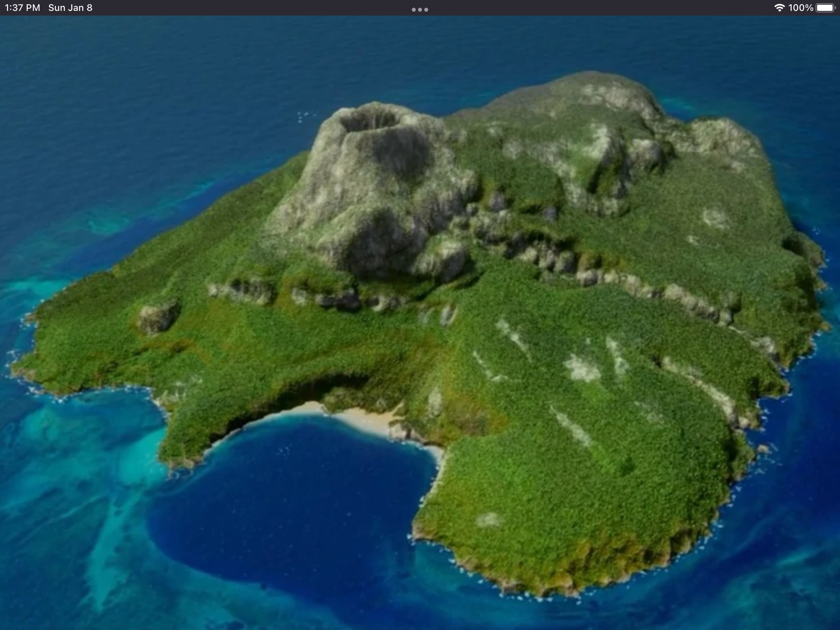Tap the volcano crater opening
The image size is (840, 630).
[x=368, y=121]
